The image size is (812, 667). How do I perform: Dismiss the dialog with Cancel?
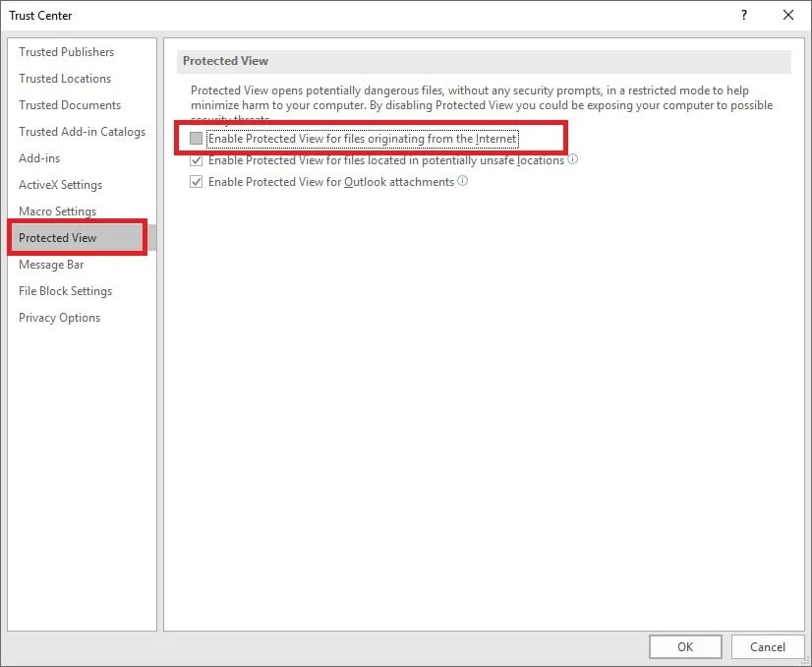click(768, 646)
